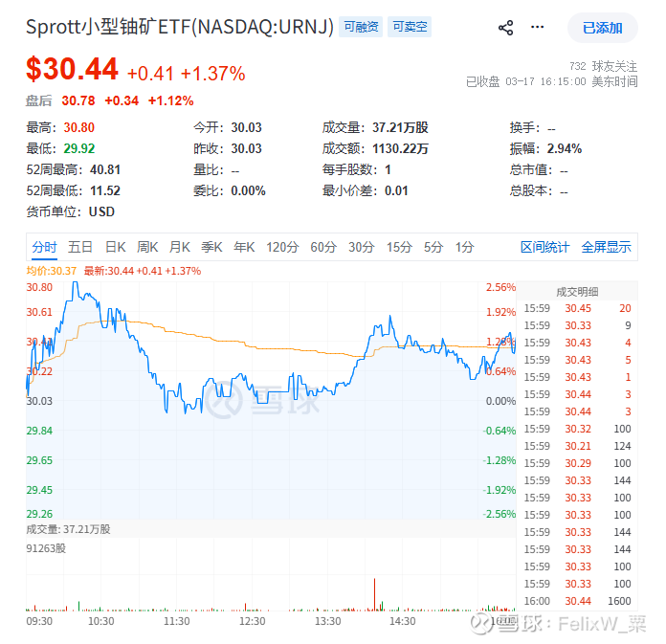This screenshot has width=666, height=644.
Task: Switch to the 月K chart tab
Action: pos(179,247)
